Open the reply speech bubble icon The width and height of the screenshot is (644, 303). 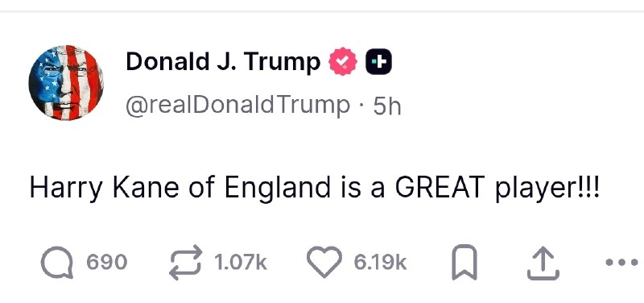(x=57, y=262)
